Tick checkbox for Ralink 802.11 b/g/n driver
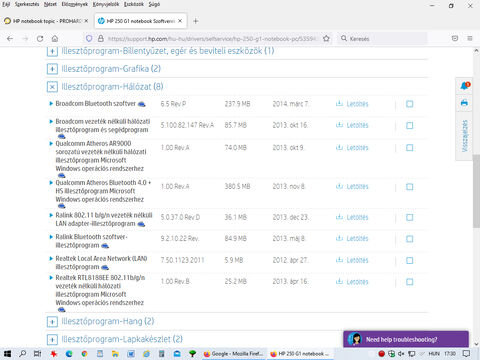The height and width of the screenshot is (360, 480). [410, 217]
